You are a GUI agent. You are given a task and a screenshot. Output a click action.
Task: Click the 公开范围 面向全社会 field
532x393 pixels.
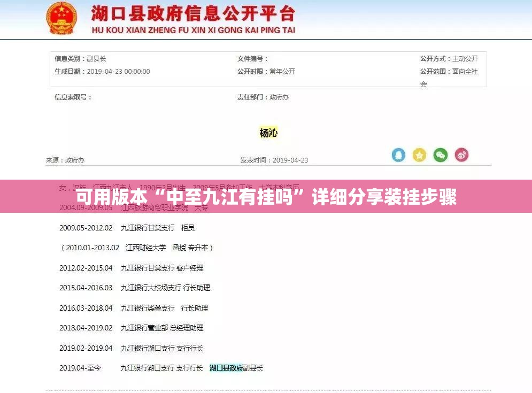(449, 78)
